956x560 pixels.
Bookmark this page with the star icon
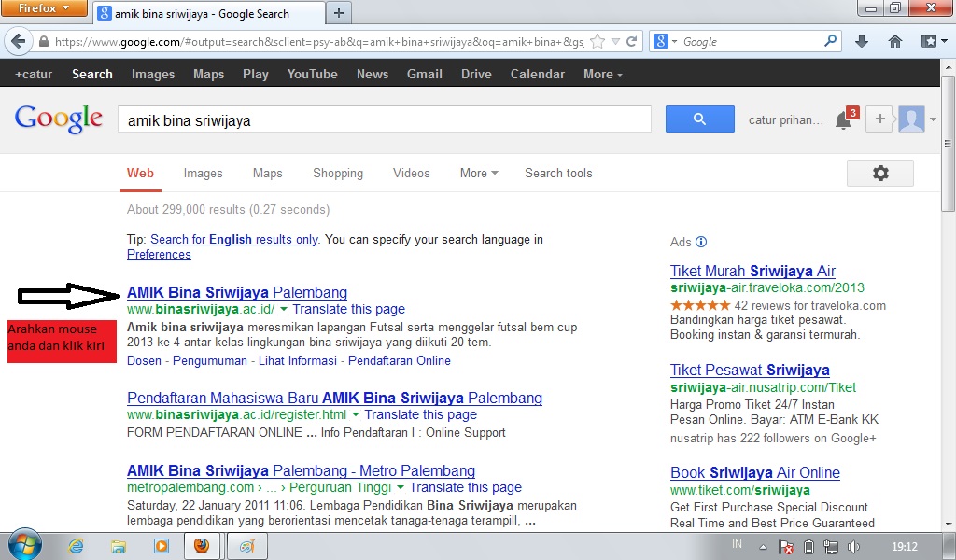point(597,41)
